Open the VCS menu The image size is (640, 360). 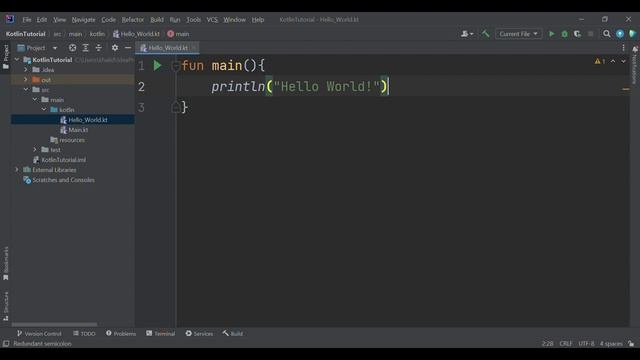coord(212,20)
